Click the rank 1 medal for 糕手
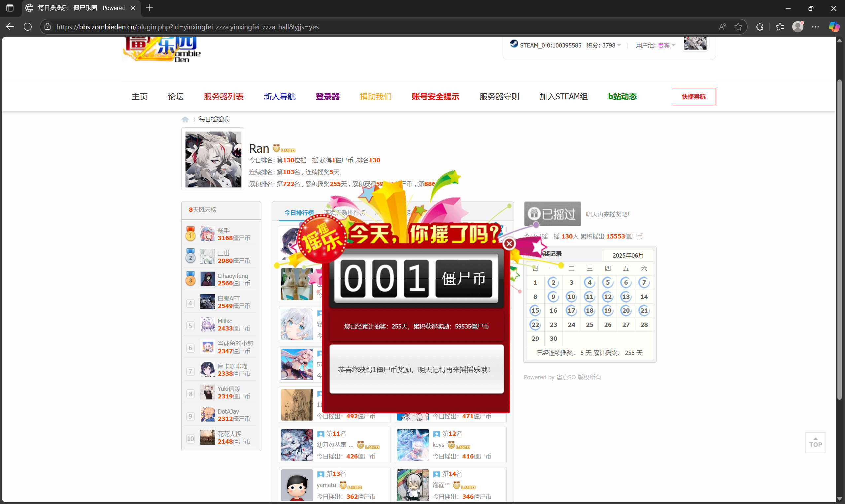 click(x=190, y=234)
